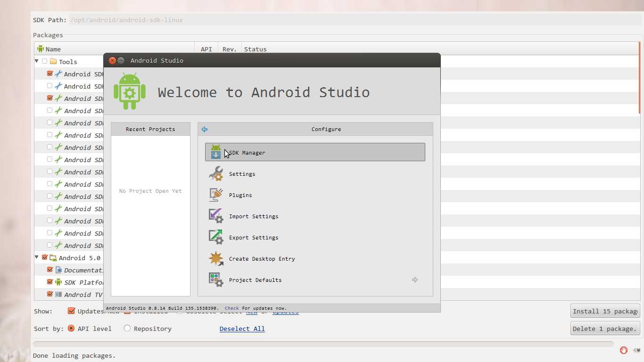Click the SDK Manager loading progress bar
This screenshot has height=362, width=644.
pyautogui.click(x=323, y=344)
